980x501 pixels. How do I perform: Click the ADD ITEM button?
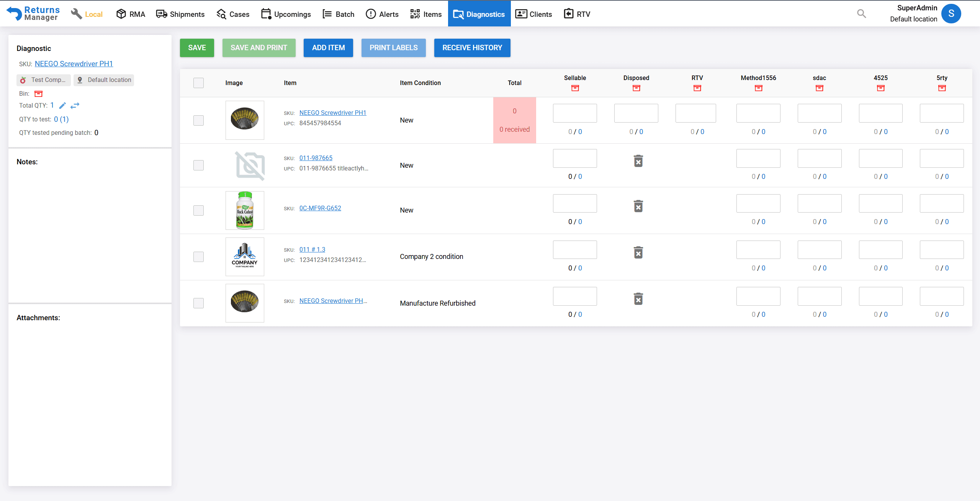(328, 48)
